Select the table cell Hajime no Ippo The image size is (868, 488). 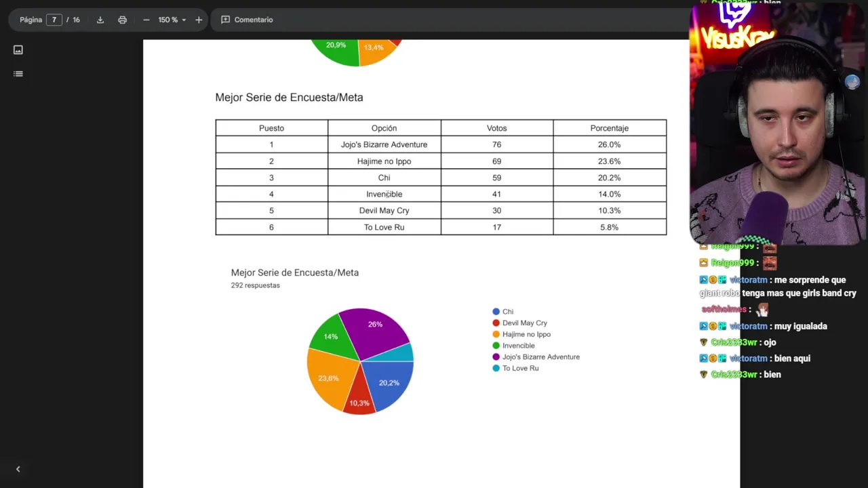click(x=384, y=161)
